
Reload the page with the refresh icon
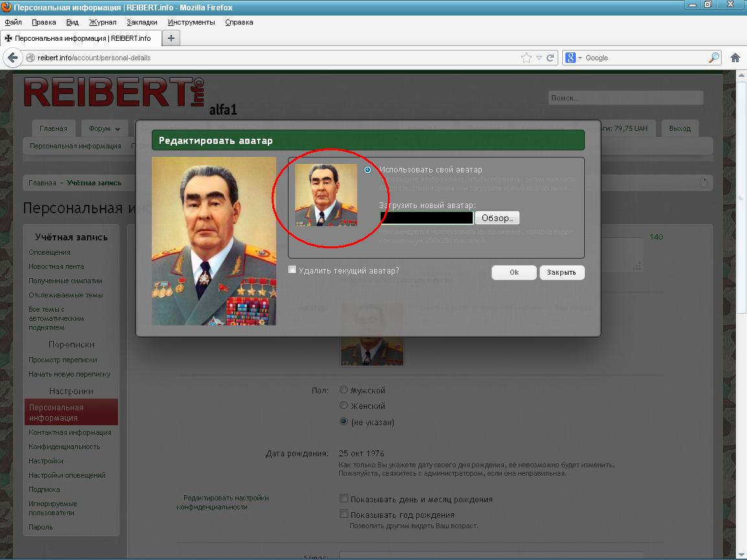coord(551,58)
